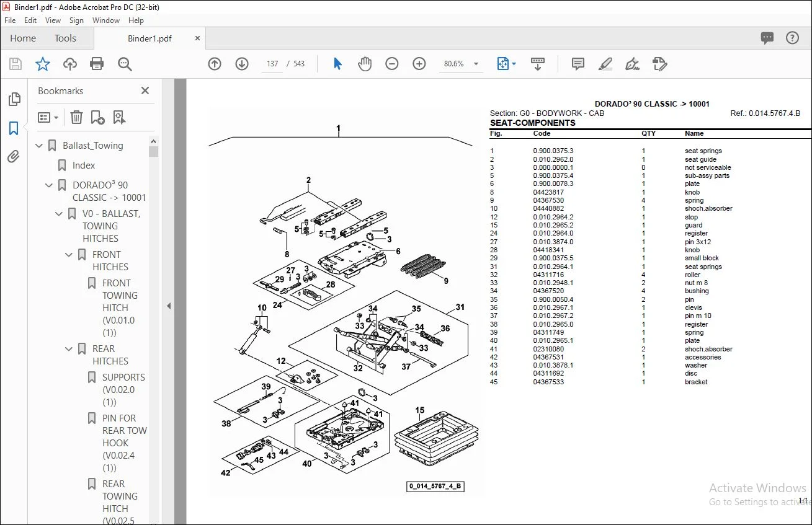Click the page number input field
Screen dimensions: 812x525
[272, 64]
